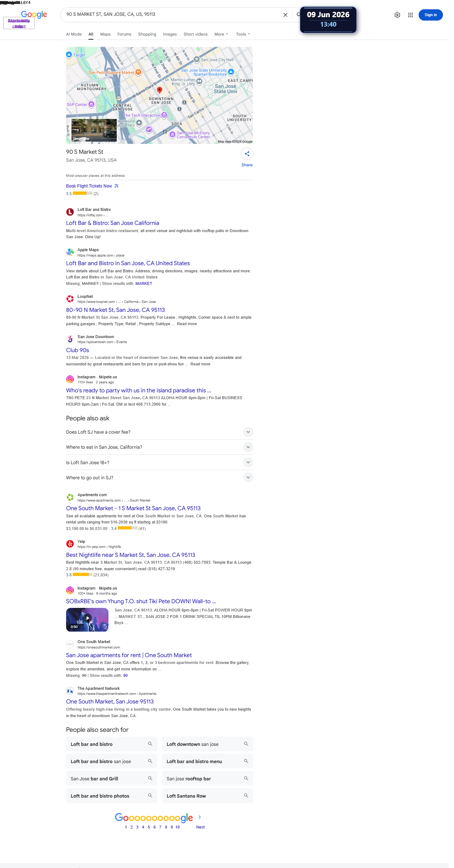Open the Tools dropdown
This screenshot has width=454, height=868.
pos(243,34)
